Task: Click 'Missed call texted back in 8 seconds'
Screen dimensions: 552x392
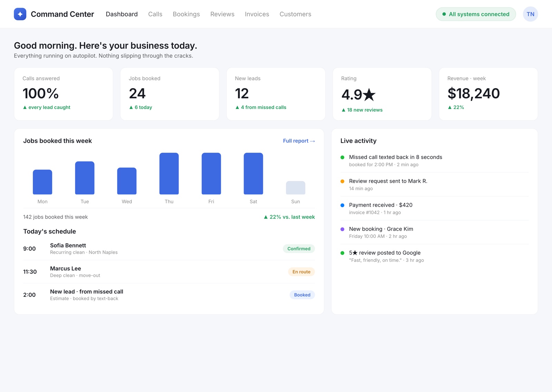Action: [x=396, y=157]
